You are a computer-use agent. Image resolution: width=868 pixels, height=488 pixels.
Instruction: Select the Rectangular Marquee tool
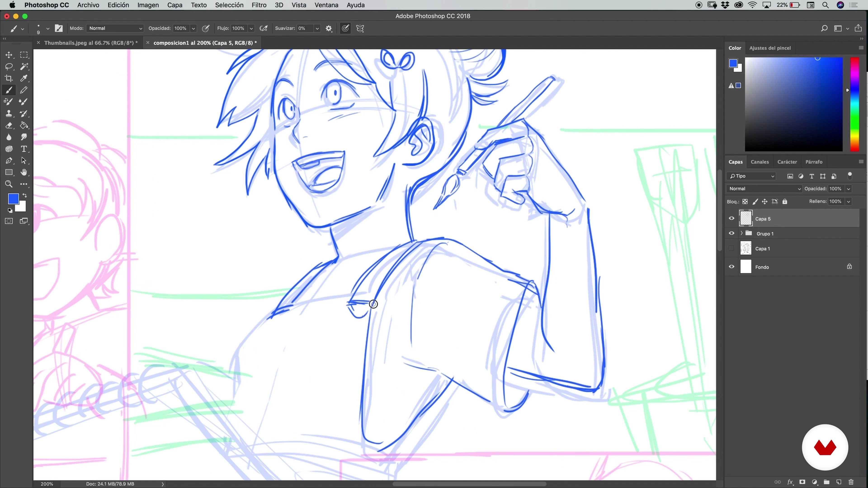point(24,55)
